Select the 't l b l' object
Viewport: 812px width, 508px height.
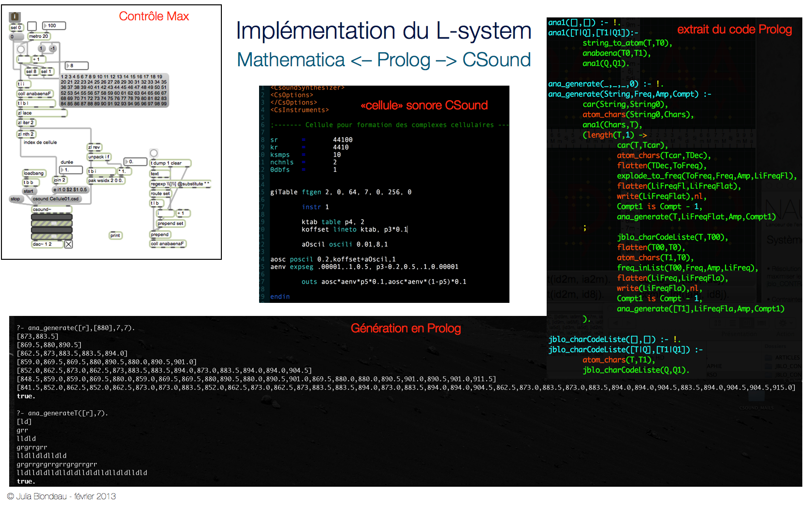pos(35,104)
